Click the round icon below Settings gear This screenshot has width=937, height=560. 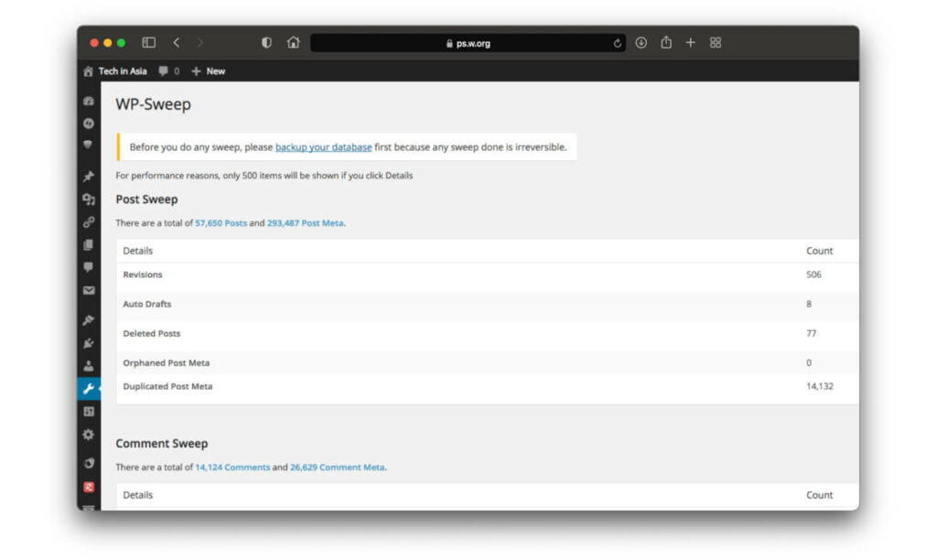point(89,463)
